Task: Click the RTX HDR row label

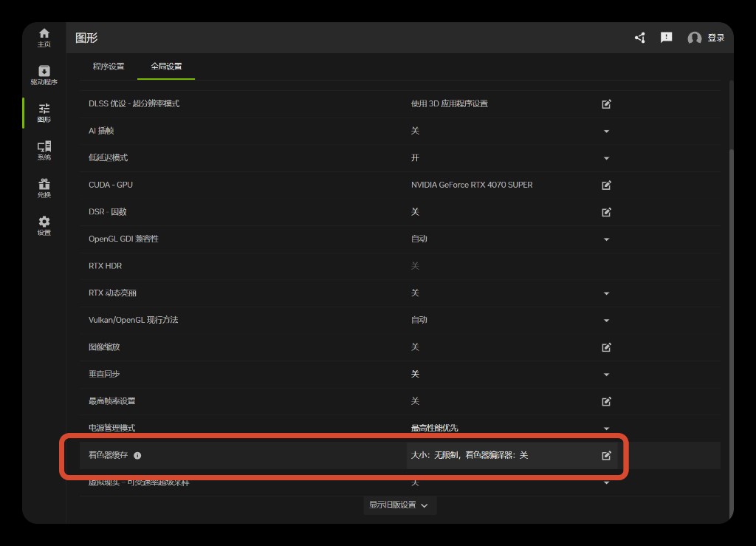Action: coord(105,266)
